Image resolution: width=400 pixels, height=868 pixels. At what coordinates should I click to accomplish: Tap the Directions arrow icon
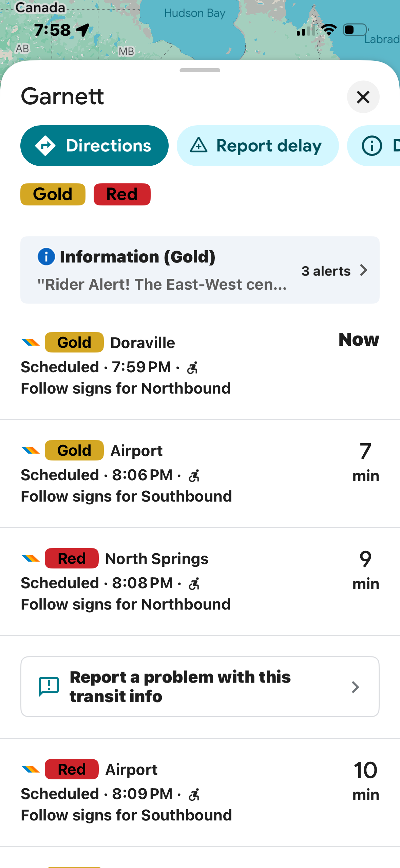click(45, 146)
